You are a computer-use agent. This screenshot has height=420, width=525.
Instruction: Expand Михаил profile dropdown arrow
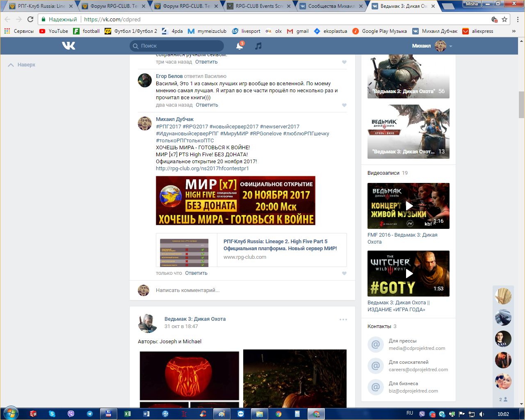[x=451, y=46]
